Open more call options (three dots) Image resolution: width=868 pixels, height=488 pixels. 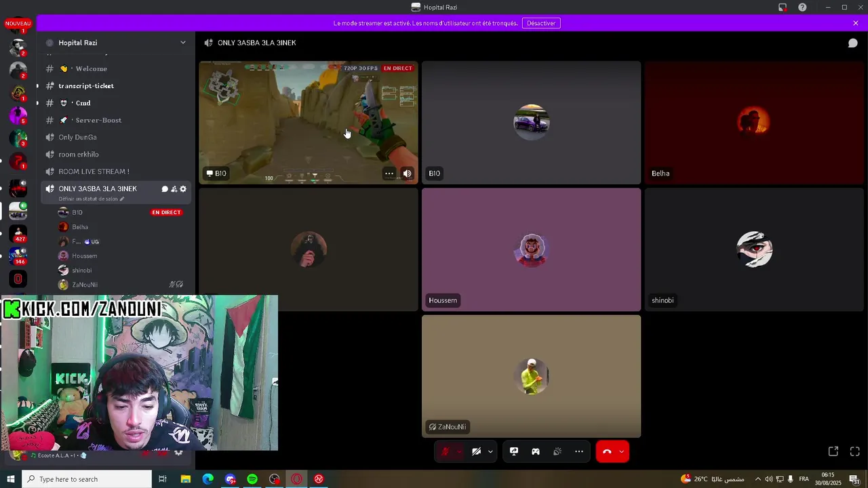coord(579,451)
